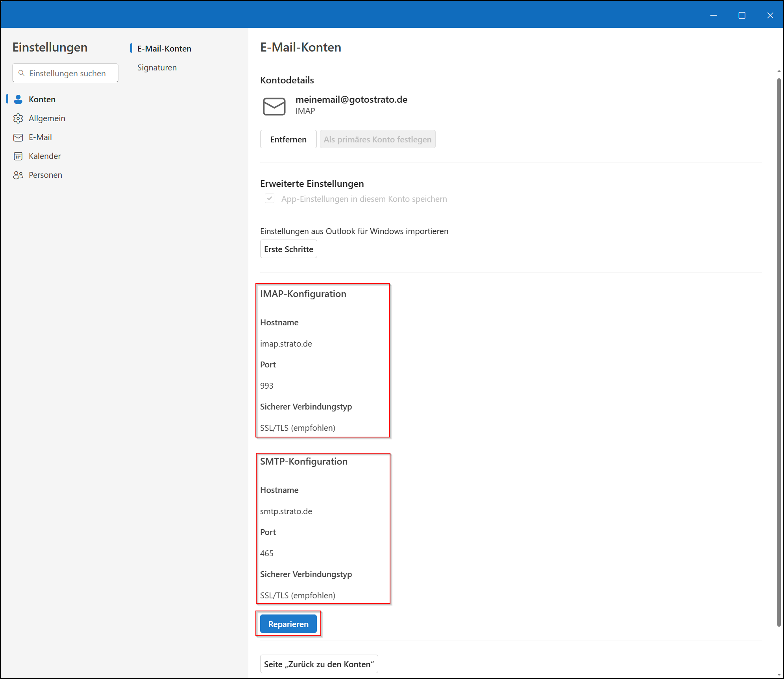Click the magnifier icon in the search box
This screenshot has width=784, height=679.
click(x=22, y=73)
